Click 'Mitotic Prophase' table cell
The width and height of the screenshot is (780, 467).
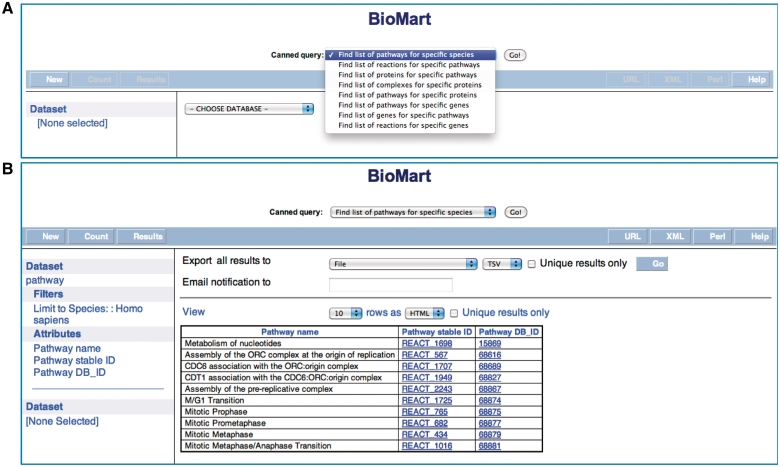290,412
